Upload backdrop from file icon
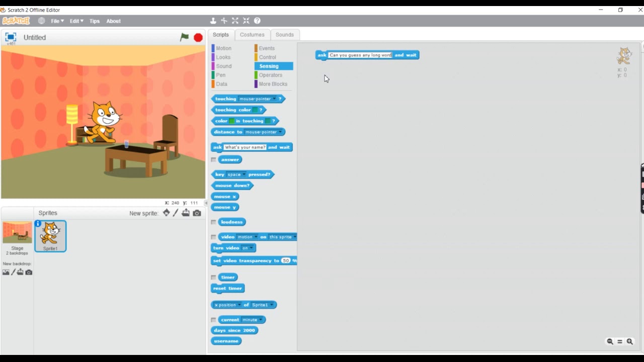This screenshot has height=362, width=644. coord(20,272)
